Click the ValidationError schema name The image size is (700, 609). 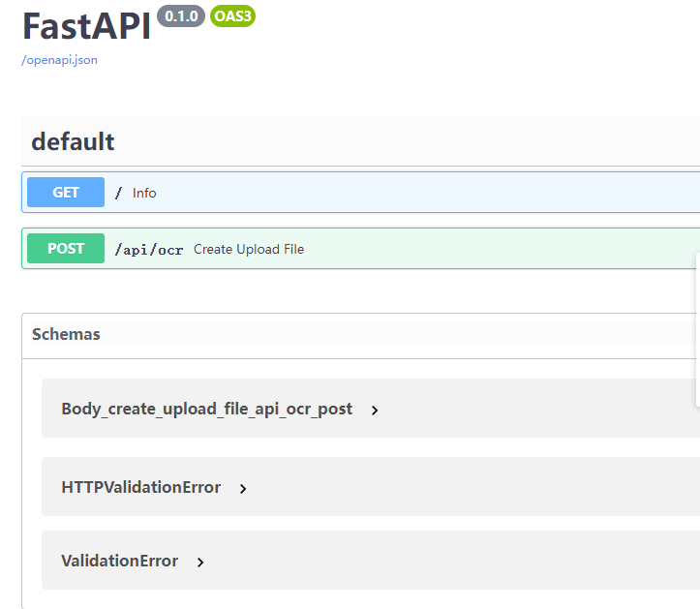coord(120,561)
